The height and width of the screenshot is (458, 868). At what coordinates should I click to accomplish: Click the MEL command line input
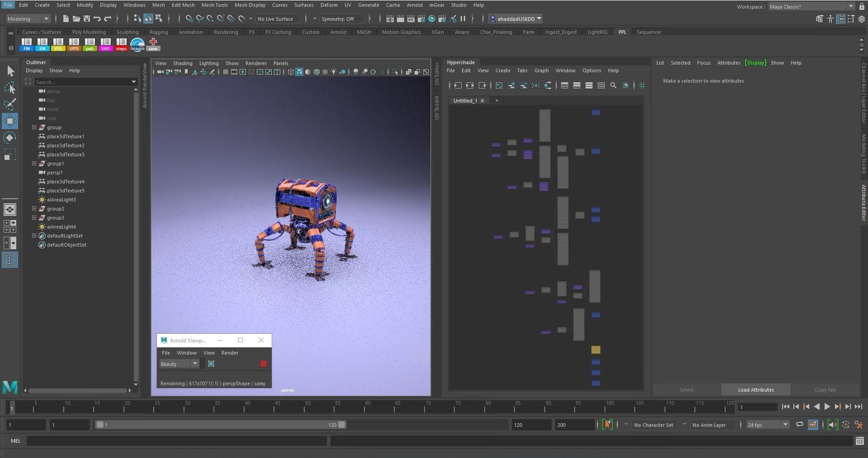pyautogui.click(x=176, y=441)
